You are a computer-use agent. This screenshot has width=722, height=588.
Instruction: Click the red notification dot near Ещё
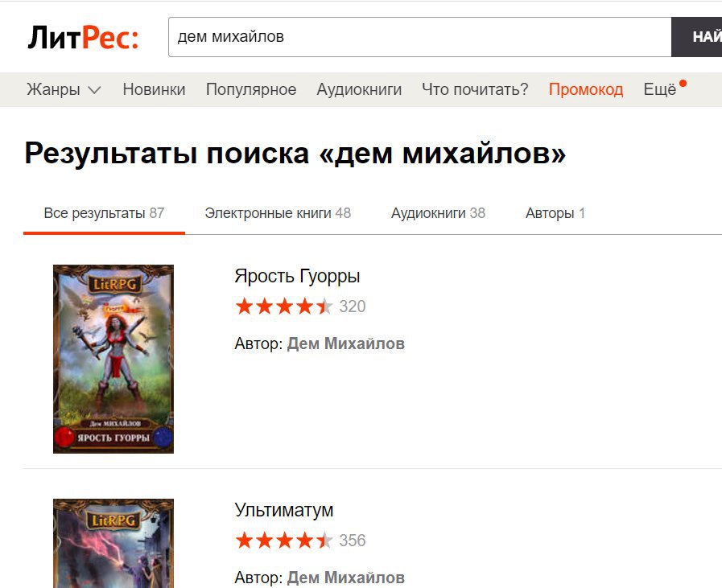[683, 84]
